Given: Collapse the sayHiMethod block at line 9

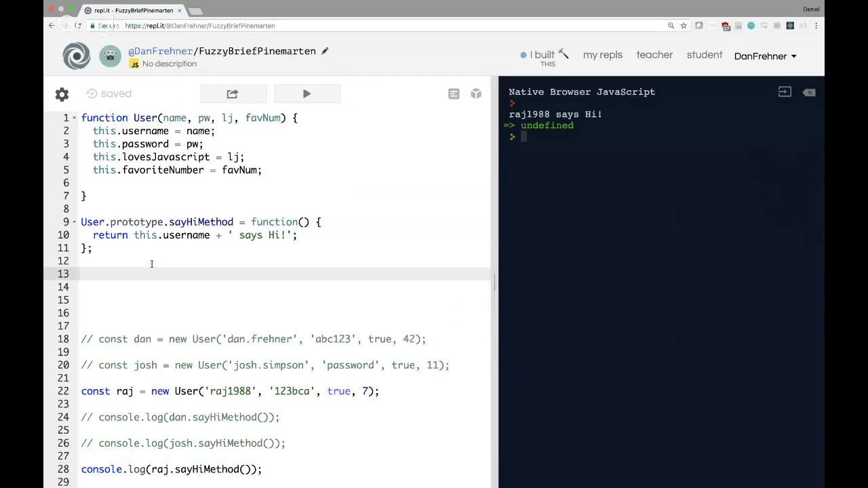Looking at the screenshot, I should click(74, 222).
